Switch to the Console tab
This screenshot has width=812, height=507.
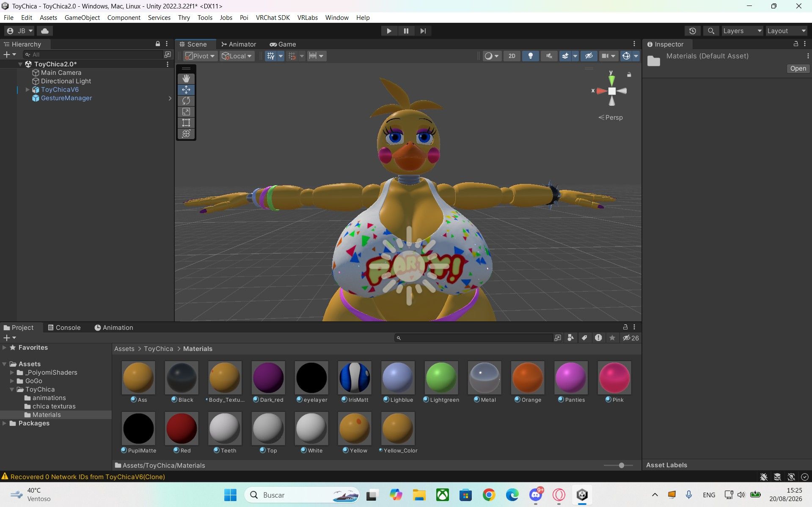click(64, 328)
